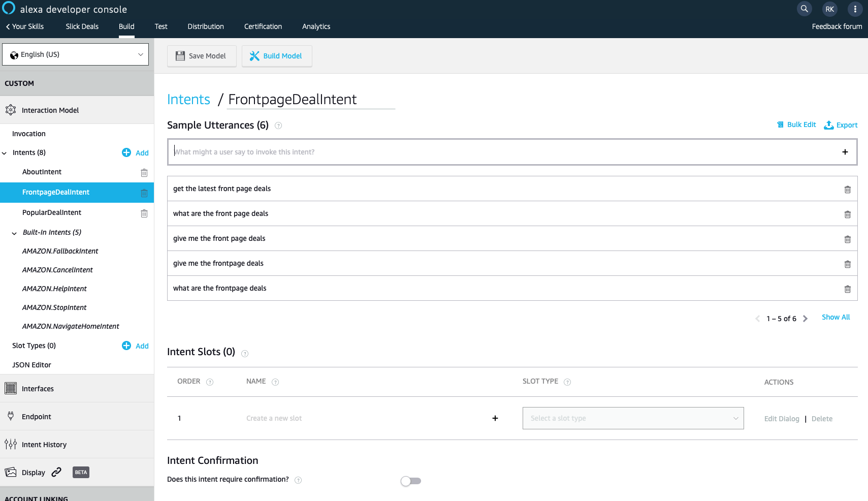The width and height of the screenshot is (868, 501).
Task: Click the Save Model button
Action: (x=202, y=56)
